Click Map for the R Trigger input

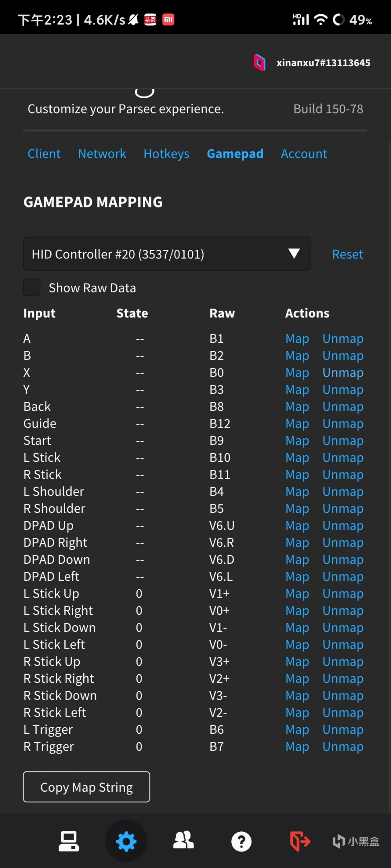(297, 746)
